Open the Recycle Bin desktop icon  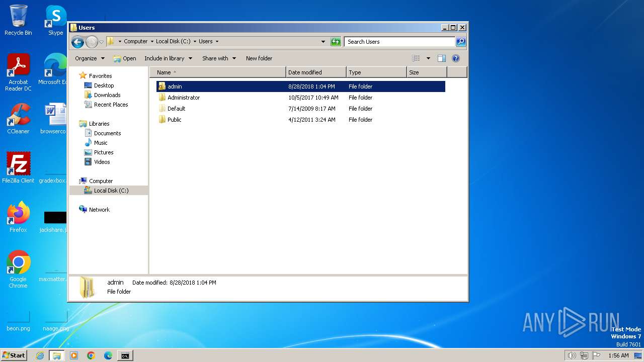[x=18, y=20]
